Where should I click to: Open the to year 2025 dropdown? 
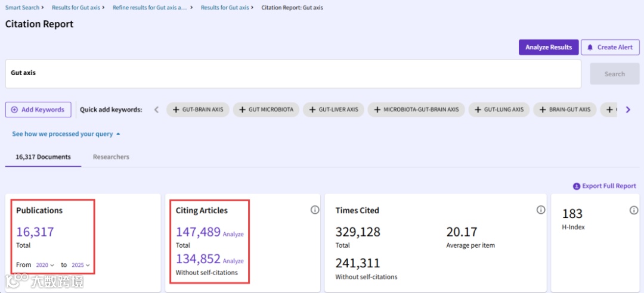(80, 265)
